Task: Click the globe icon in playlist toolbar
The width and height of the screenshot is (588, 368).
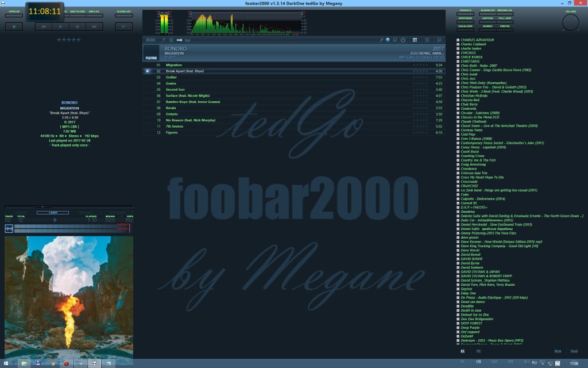Action: pyautogui.click(x=388, y=40)
